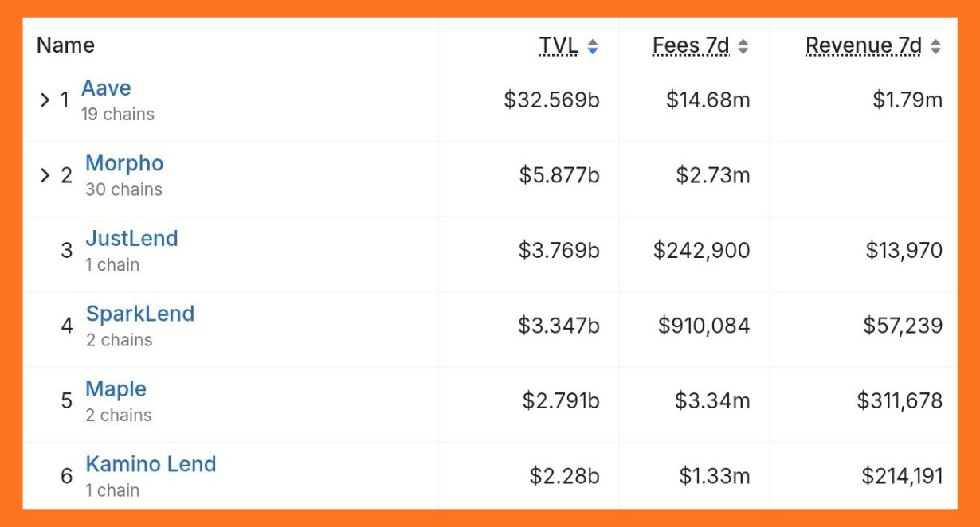
Task: Sort table by TVL column header
Action: [x=559, y=46]
